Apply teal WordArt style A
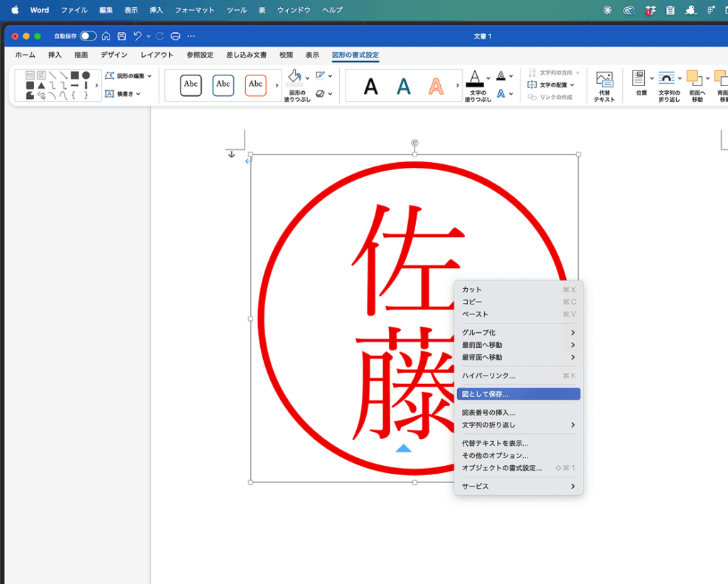 (404, 86)
